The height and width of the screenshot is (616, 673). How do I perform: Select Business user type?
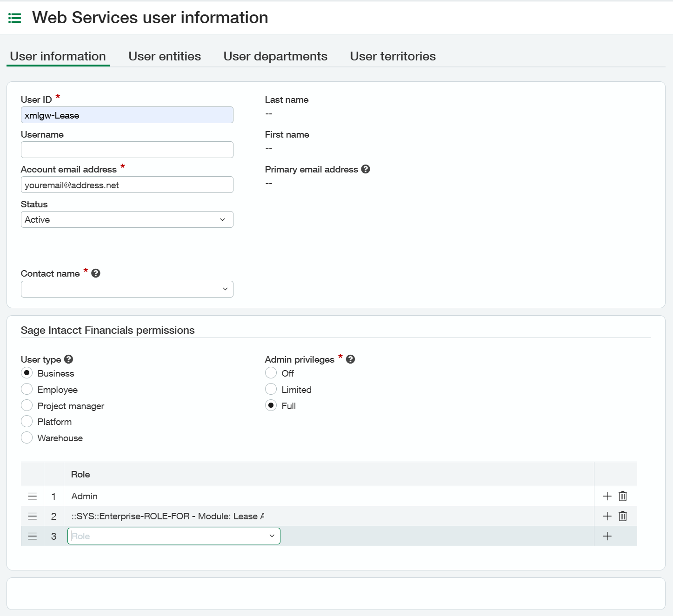pos(27,373)
